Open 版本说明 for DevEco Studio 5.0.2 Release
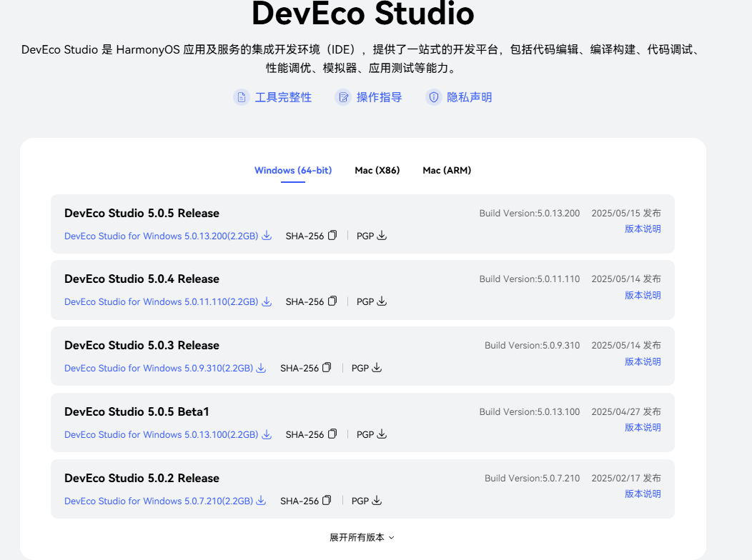This screenshot has height=560, width=752. [x=642, y=494]
